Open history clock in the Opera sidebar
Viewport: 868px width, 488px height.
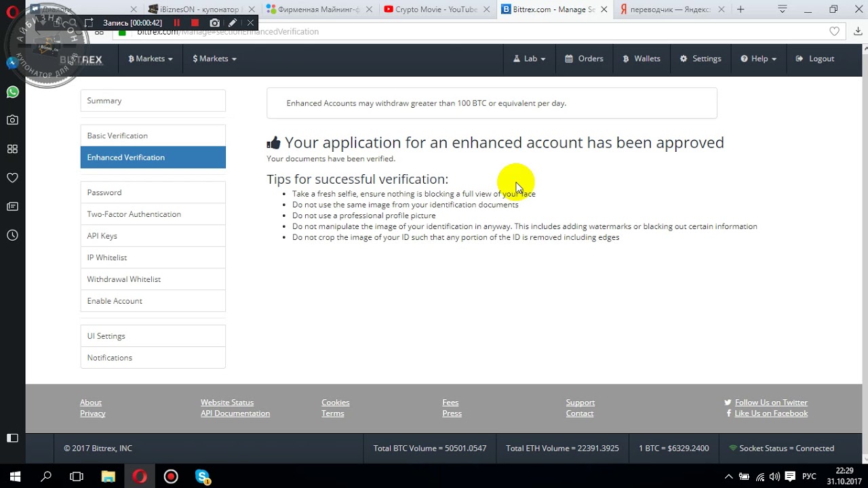(12, 235)
